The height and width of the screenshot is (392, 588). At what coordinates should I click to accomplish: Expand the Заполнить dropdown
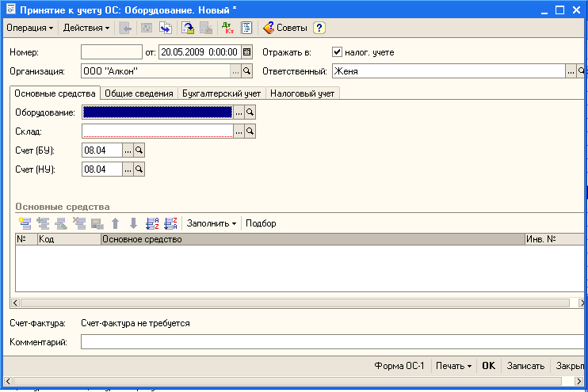tap(212, 223)
